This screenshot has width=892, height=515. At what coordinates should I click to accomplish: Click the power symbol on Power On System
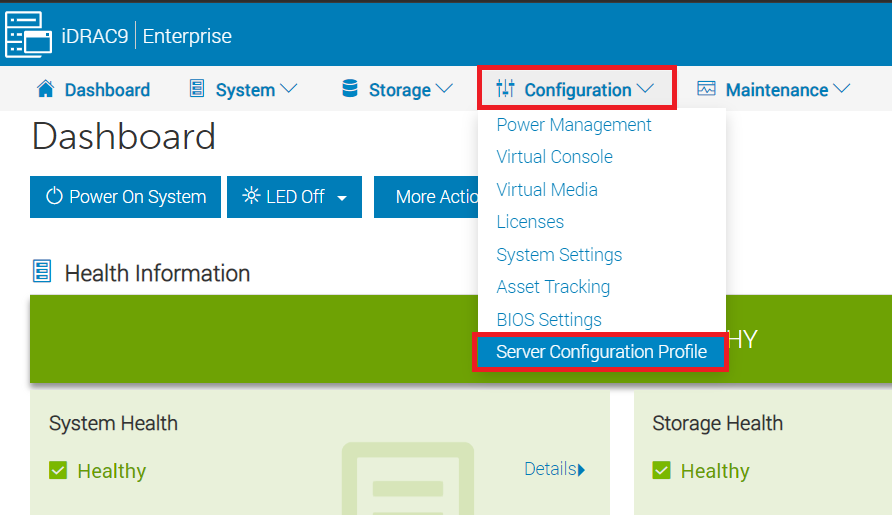coord(54,197)
